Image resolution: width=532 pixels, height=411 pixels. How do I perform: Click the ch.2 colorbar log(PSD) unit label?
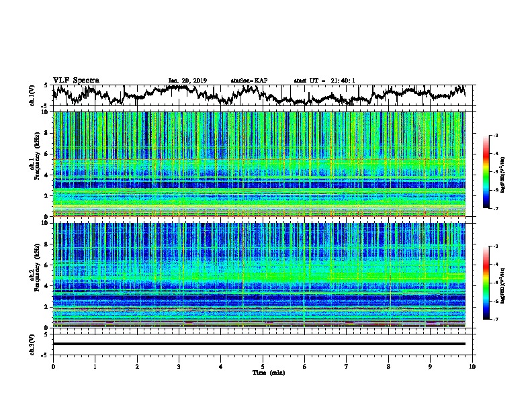tap(503, 285)
